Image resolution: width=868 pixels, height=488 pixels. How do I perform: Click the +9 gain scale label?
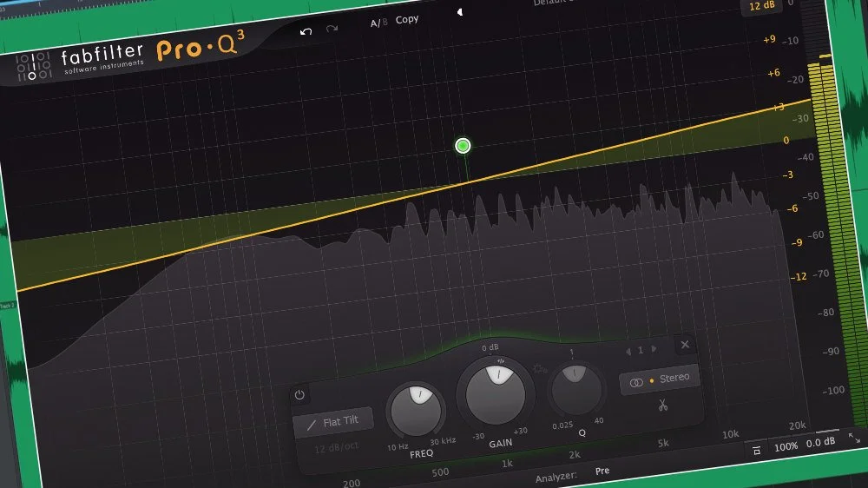pyautogui.click(x=769, y=39)
